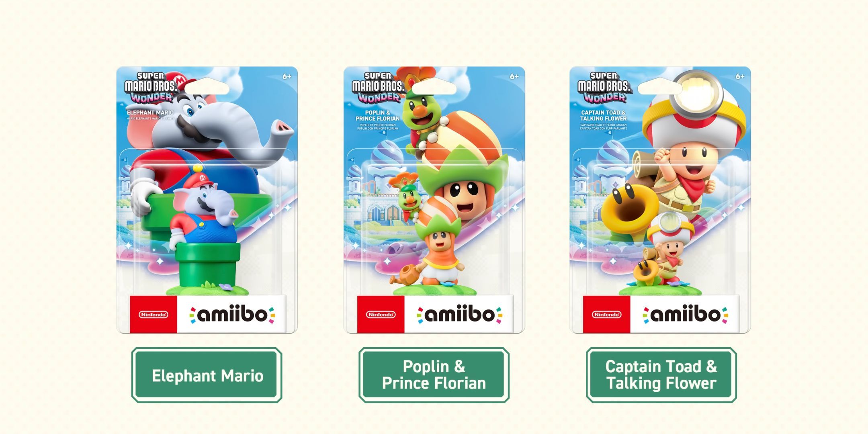Click Super Mario Bros. Wonder logo on first box
The width and height of the screenshot is (868, 434).
point(151,88)
